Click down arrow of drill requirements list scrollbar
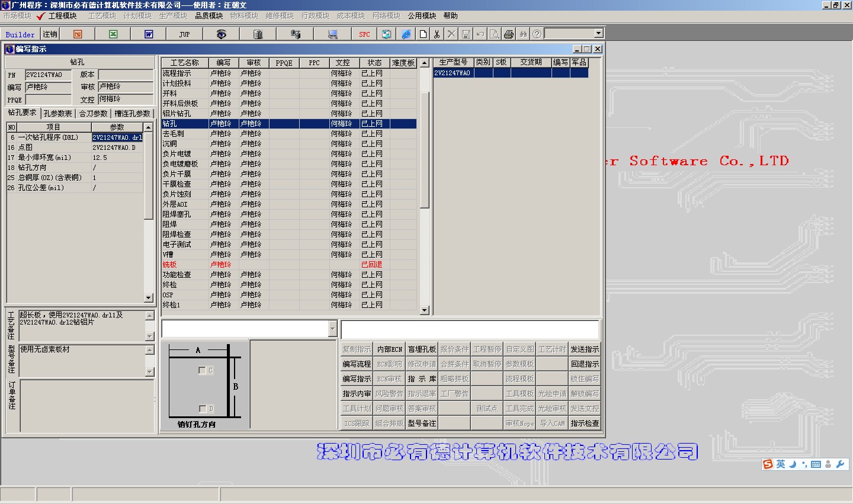This screenshot has width=853, height=504. 149,298
